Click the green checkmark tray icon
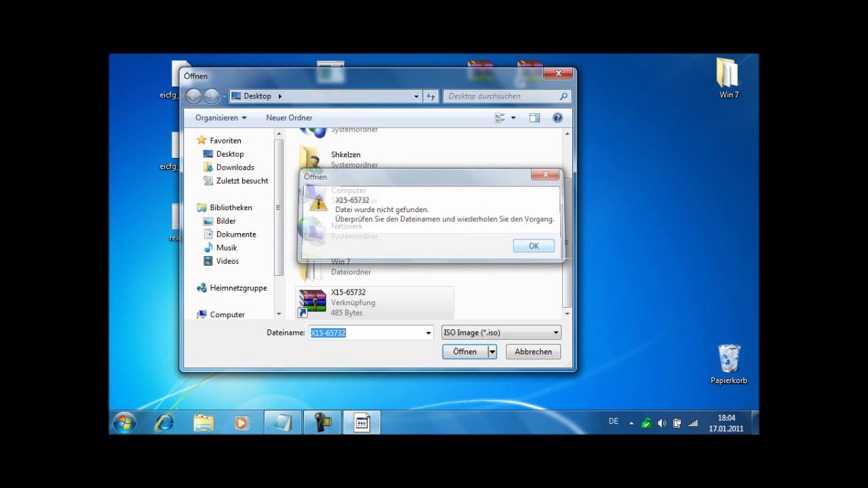The image size is (868, 488). point(646,424)
